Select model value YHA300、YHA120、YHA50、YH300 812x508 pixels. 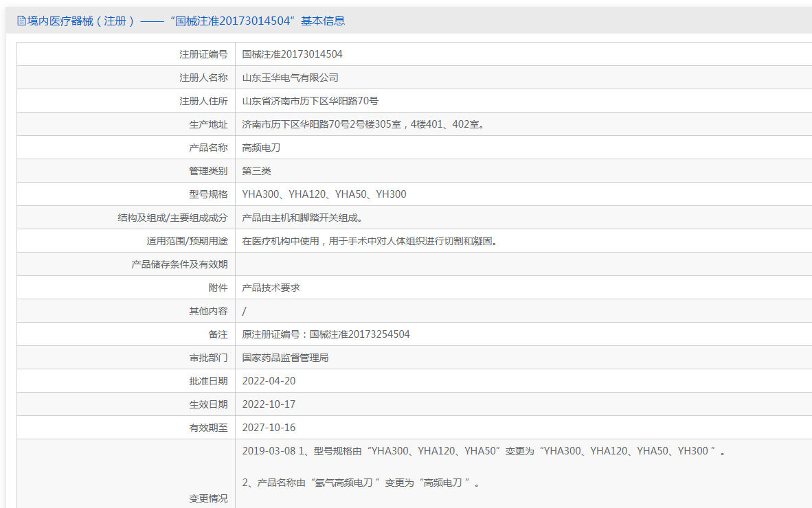coord(324,194)
